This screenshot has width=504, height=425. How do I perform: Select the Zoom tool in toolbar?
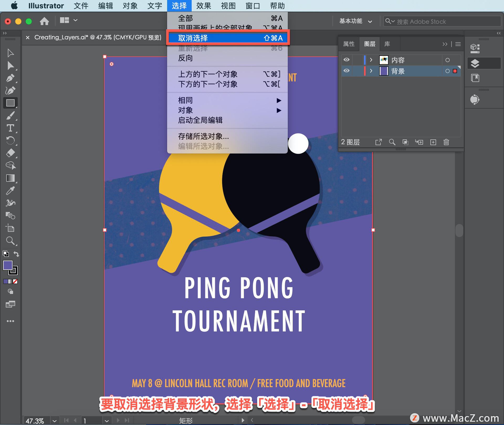coord(10,241)
